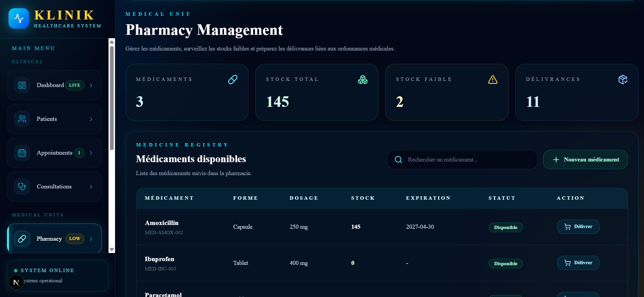Click the Appointments calendar icon

coord(22,153)
